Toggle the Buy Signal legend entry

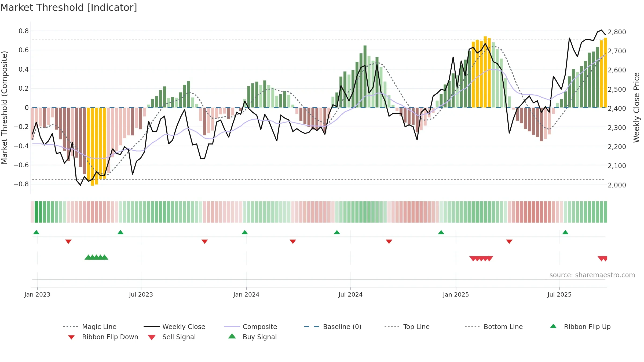[x=252, y=337]
